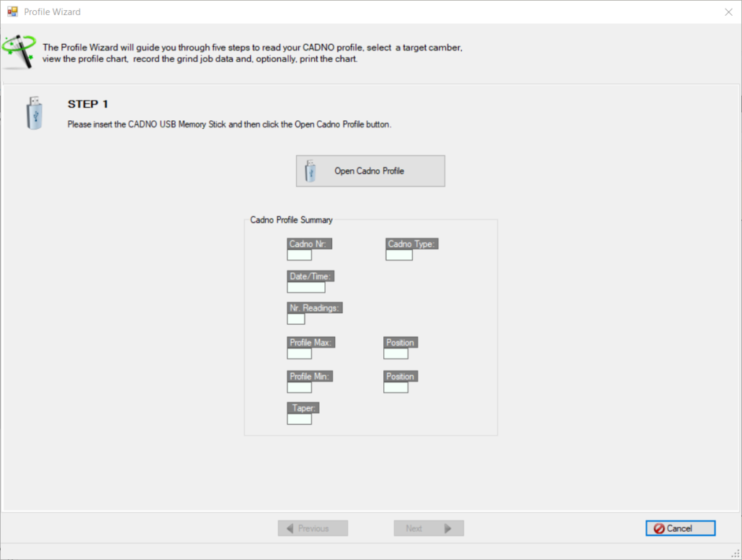Click the Cancel button
This screenshot has height=560, width=742.
click(680, 528)
